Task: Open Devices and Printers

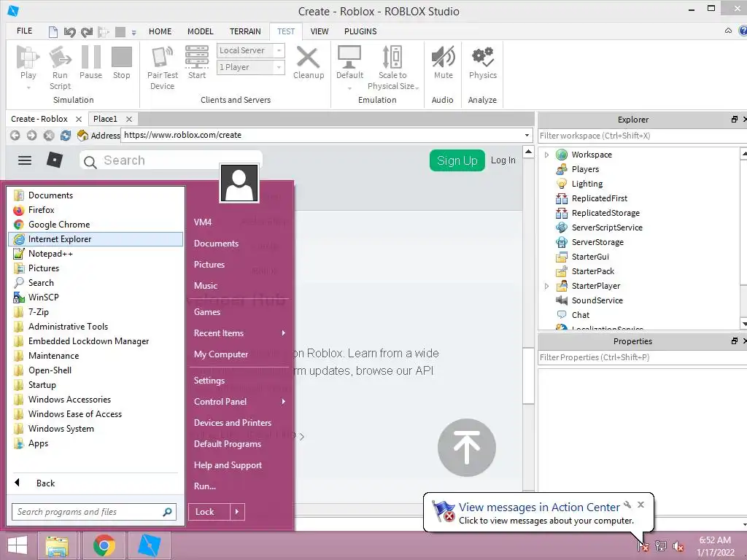Action: click(233, 423)
